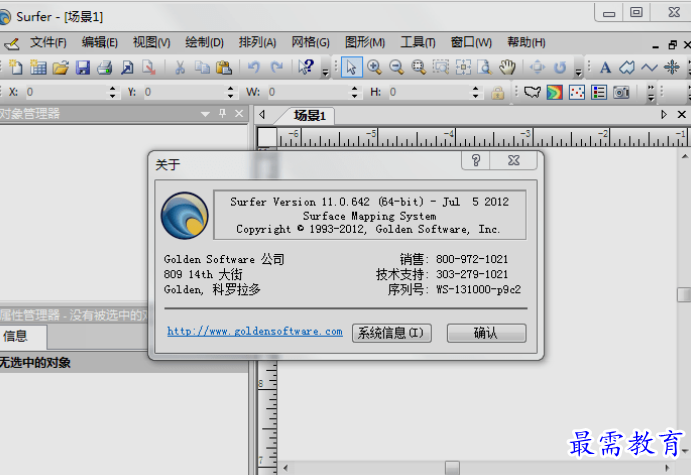Click the Export icon
The width and height of the screenshot is (691, 475).
pyautogui.click(x=149, y=67)
